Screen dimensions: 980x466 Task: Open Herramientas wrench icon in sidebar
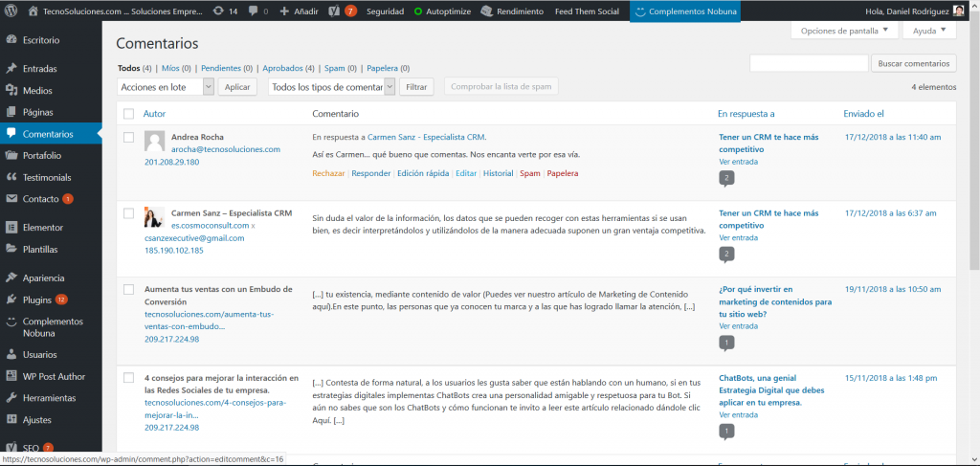tap(11, 398)
